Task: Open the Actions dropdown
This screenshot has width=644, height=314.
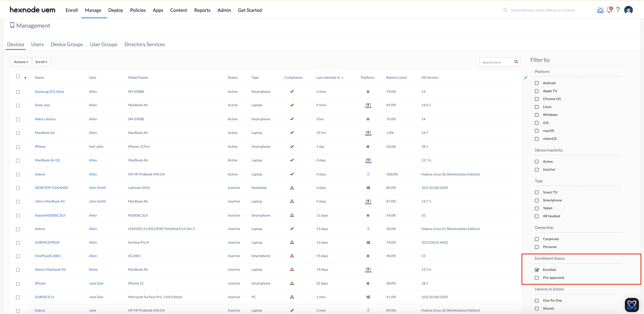Action: tap(21, 62)
